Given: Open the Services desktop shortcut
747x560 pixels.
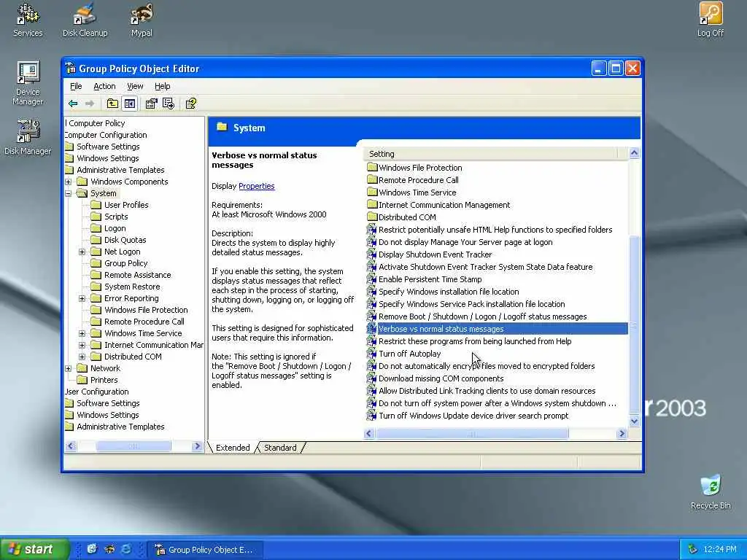Looking at the screenshot, I should [28, 20].
